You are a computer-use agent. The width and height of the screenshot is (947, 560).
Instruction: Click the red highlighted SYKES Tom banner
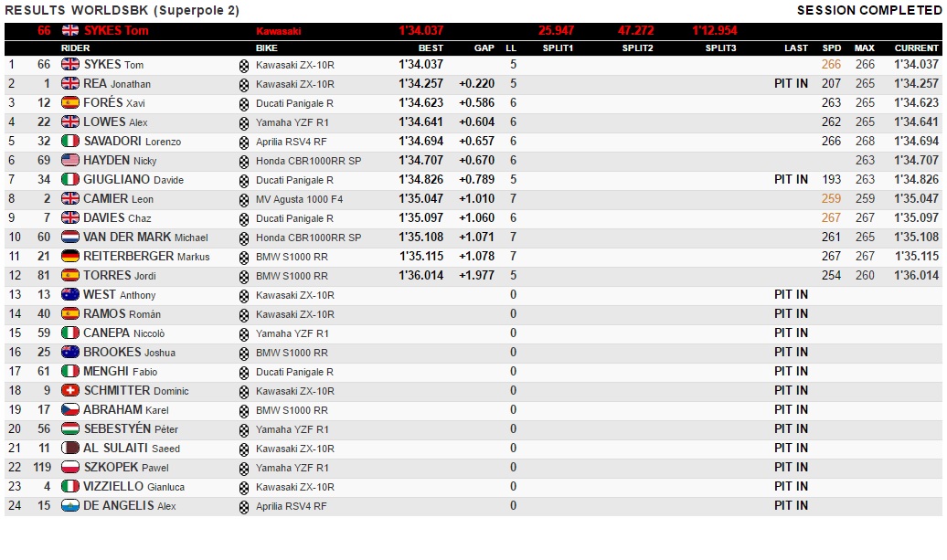pos(115,31)
